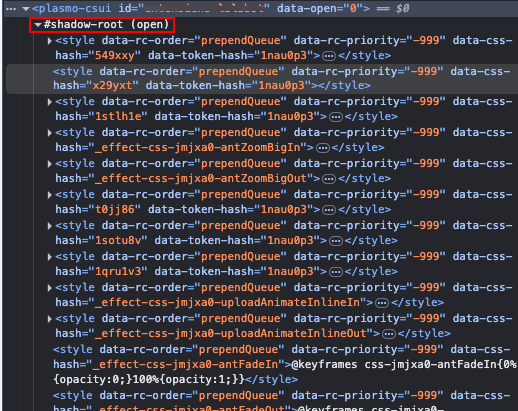Click the data-token-hash value in 549xxy row
This screenshot has width=518, height=411.
coord(284,55)
